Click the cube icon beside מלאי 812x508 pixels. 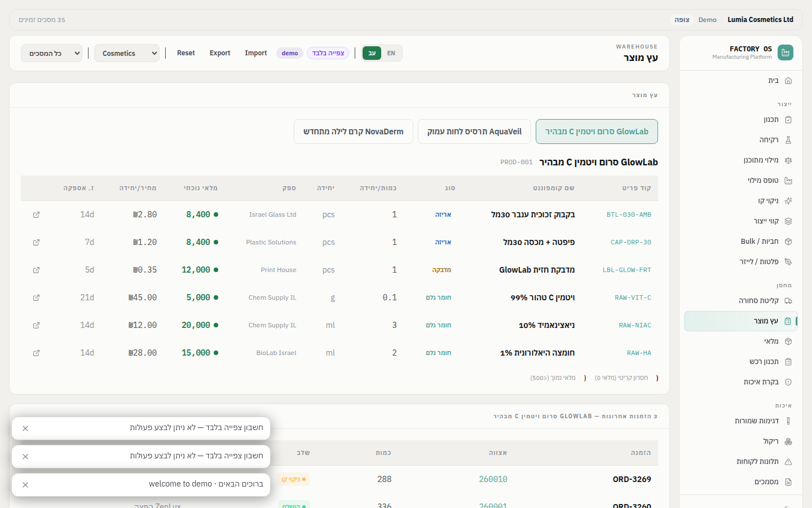[788, 341]
